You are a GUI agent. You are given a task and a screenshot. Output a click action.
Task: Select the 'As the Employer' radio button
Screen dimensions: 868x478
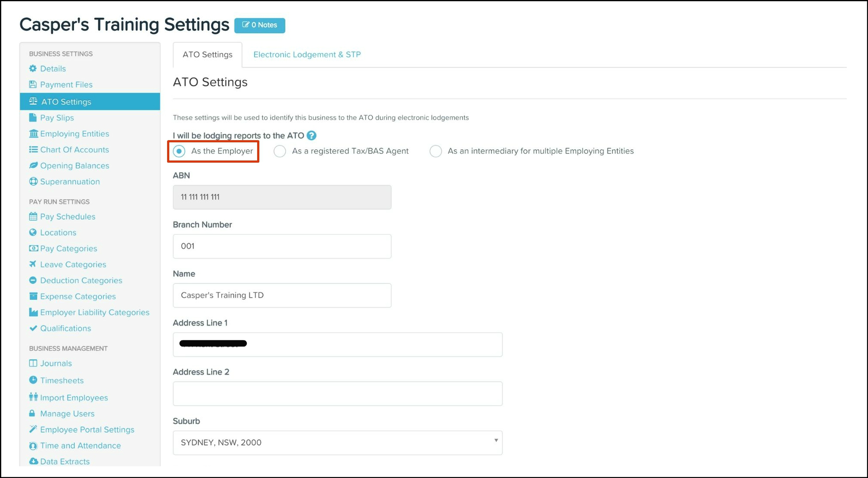click(x=179, y=151)
